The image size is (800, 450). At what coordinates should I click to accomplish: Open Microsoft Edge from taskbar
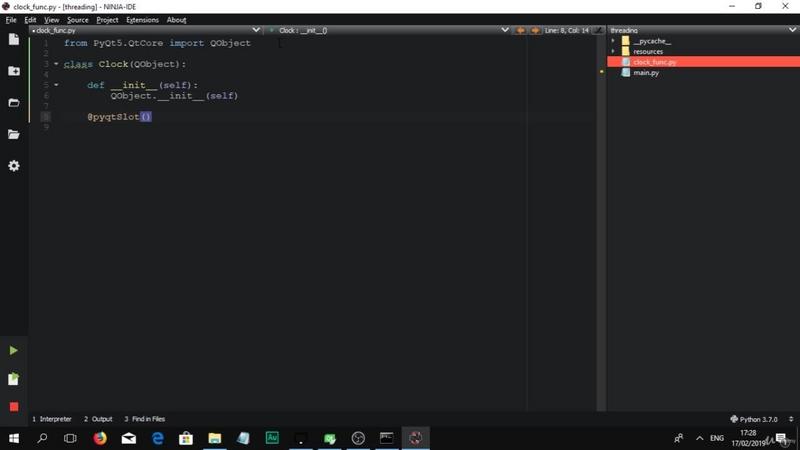tap(158, 438)
